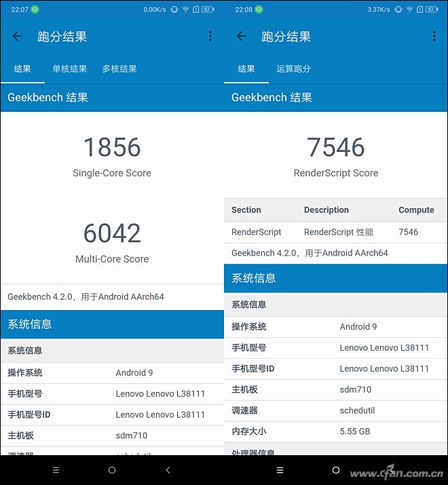Tap the Description column header
The width and height of the screenshot is (448, 485).
pyautogui.click(x=326, y=210)
